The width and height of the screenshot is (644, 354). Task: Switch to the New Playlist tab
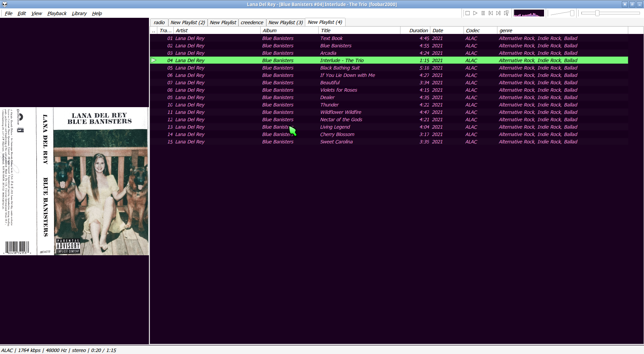223,23
